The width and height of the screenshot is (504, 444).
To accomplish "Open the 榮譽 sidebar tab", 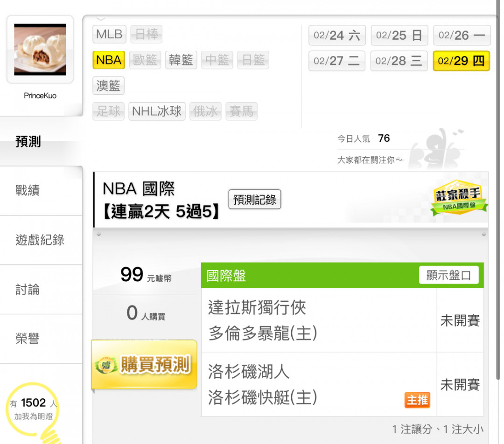I will click(x=41, y=339).
